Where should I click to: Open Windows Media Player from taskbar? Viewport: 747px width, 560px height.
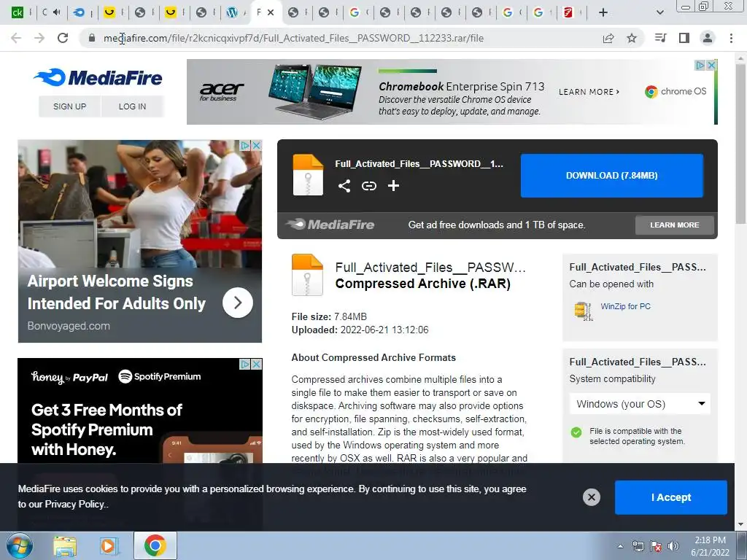(x=108, y=545)
